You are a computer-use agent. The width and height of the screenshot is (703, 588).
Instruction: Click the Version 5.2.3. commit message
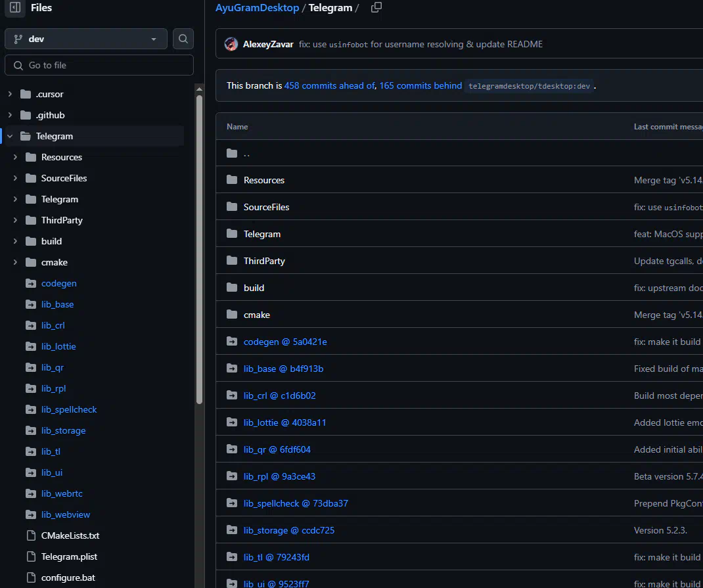(660, 530)
